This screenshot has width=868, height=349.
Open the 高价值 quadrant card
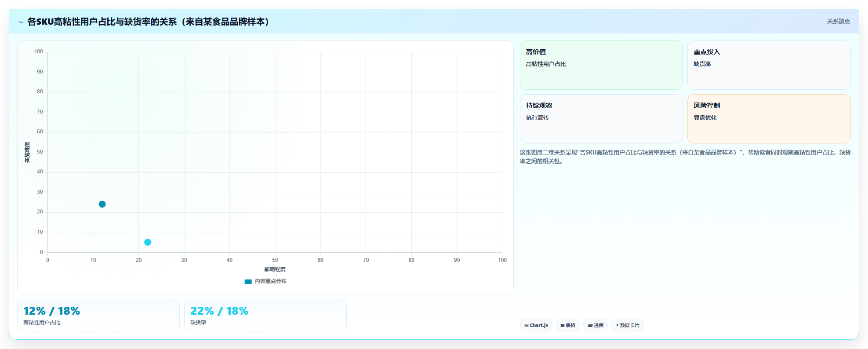(x=601, y=65)
